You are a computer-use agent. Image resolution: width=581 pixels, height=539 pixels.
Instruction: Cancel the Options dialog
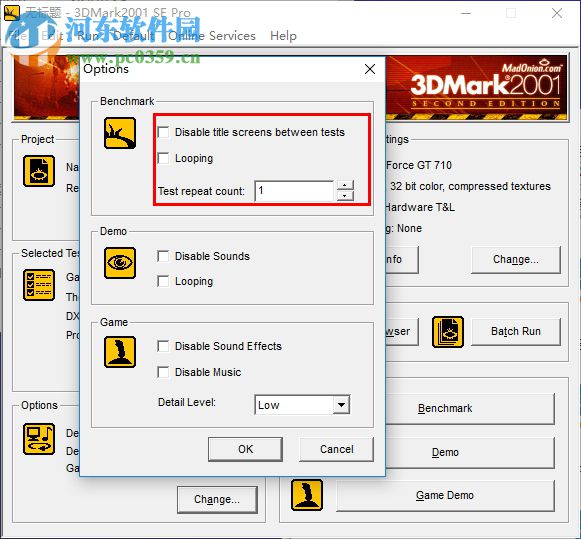(x=336, y=449)
